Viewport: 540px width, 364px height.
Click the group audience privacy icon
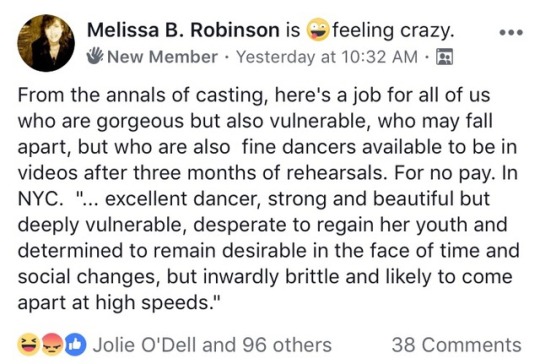(445, 57)
